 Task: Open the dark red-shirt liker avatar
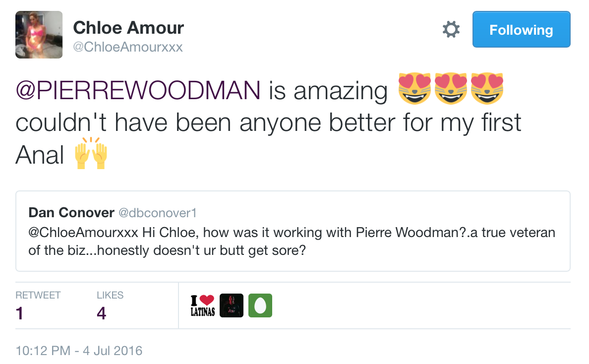click(x=232, y=306)
